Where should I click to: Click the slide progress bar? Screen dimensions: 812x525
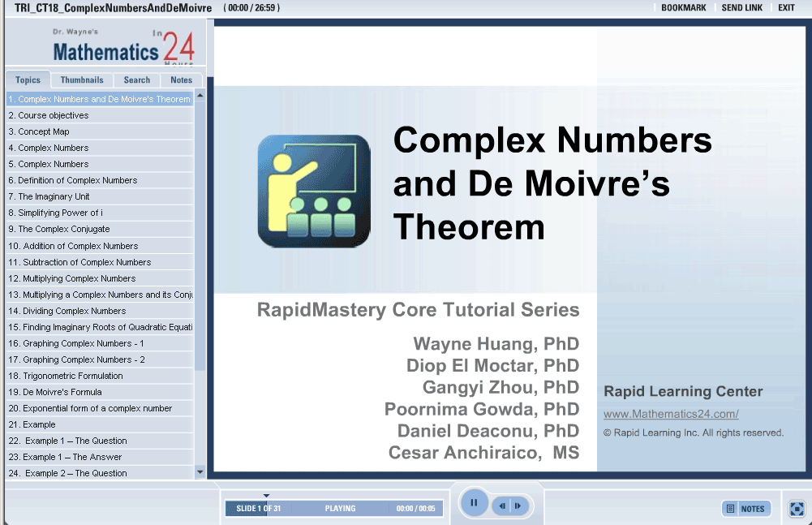point(334,509)
